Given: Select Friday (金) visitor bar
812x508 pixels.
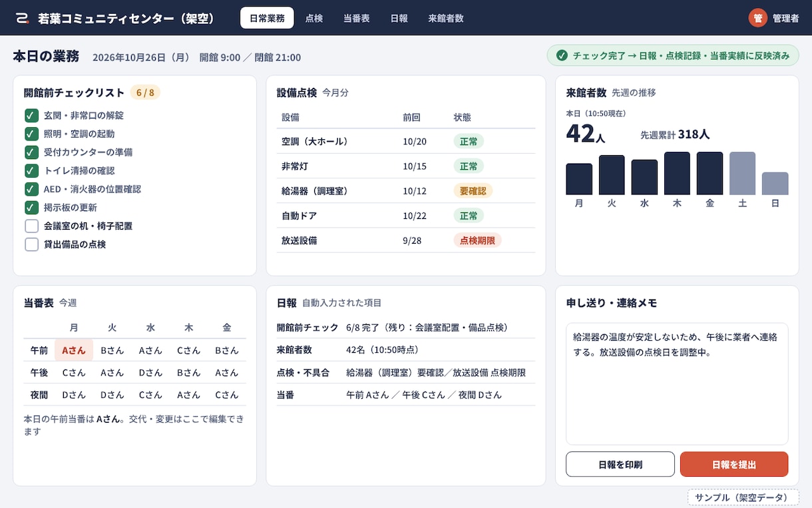Looking at the screenshot, I should click(710, 173).
